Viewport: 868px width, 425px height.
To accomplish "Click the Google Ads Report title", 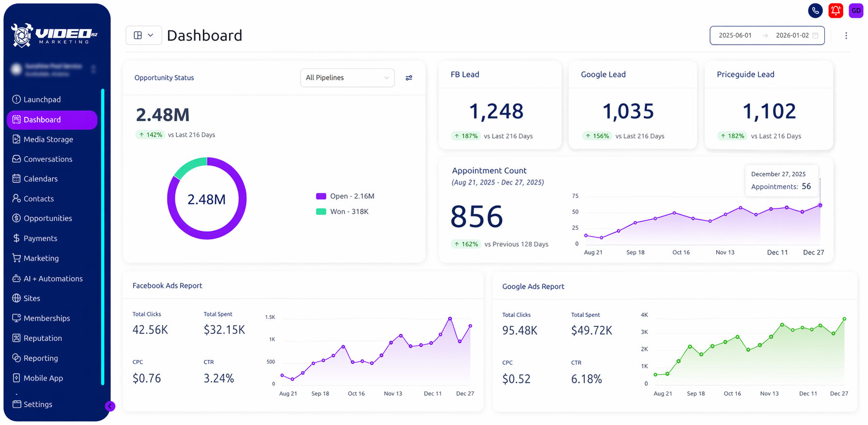I will (533, 286).
